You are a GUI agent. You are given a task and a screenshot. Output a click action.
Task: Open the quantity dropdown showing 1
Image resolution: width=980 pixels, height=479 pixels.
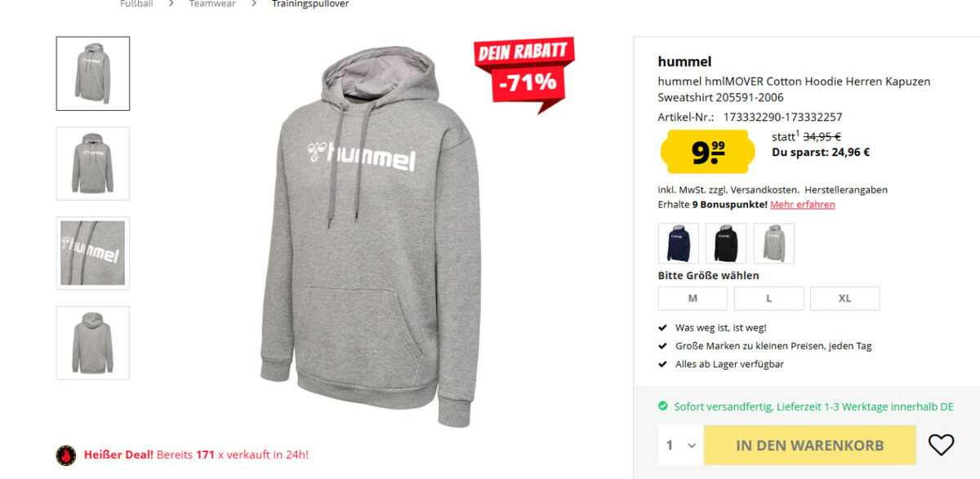(680, 446)
